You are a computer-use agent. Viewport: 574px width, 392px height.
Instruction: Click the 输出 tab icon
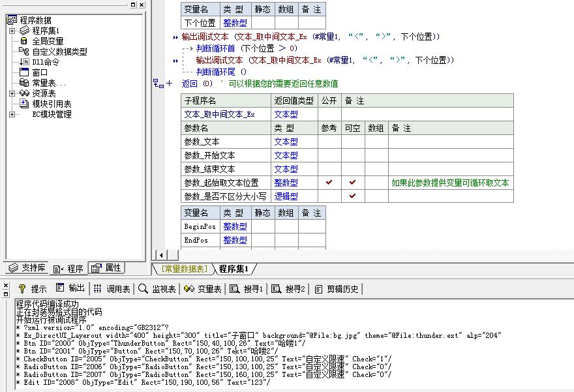[59, 288]
